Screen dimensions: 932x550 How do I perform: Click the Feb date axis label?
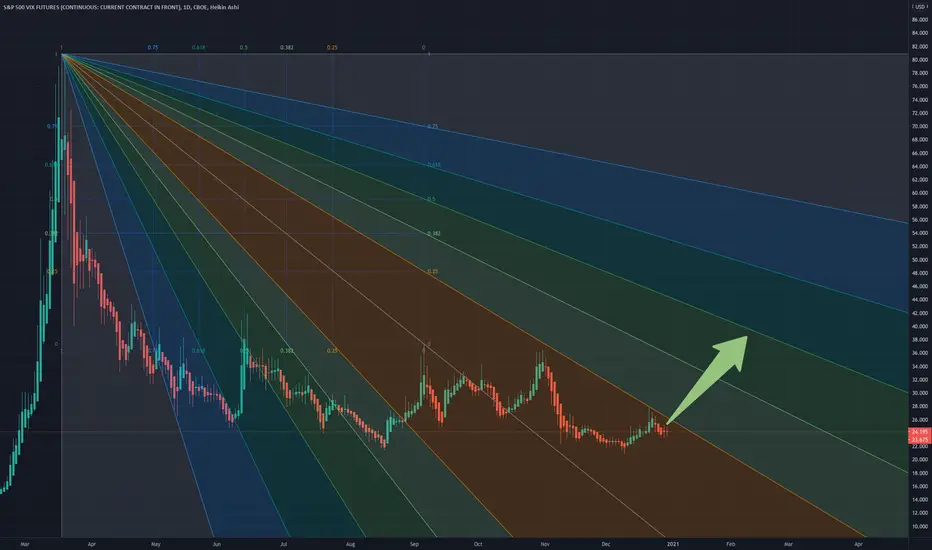731,544
